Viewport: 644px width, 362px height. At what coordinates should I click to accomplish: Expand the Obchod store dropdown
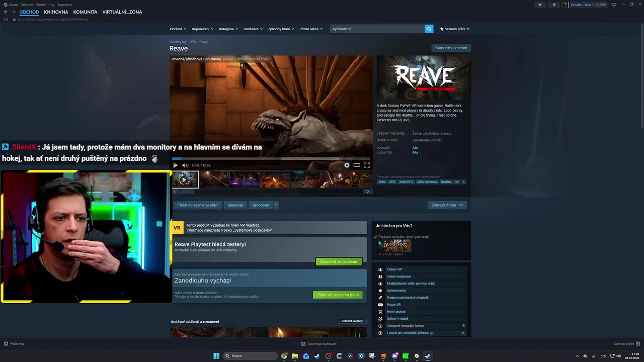pyautogui.click(x=178, y=29)
